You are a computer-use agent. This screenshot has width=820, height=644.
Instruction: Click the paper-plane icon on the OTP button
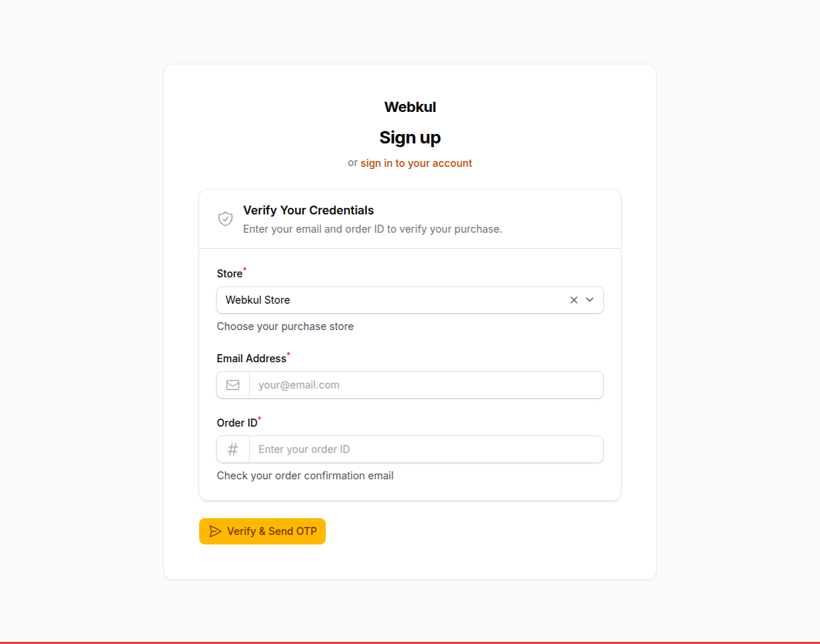[215, 531]
